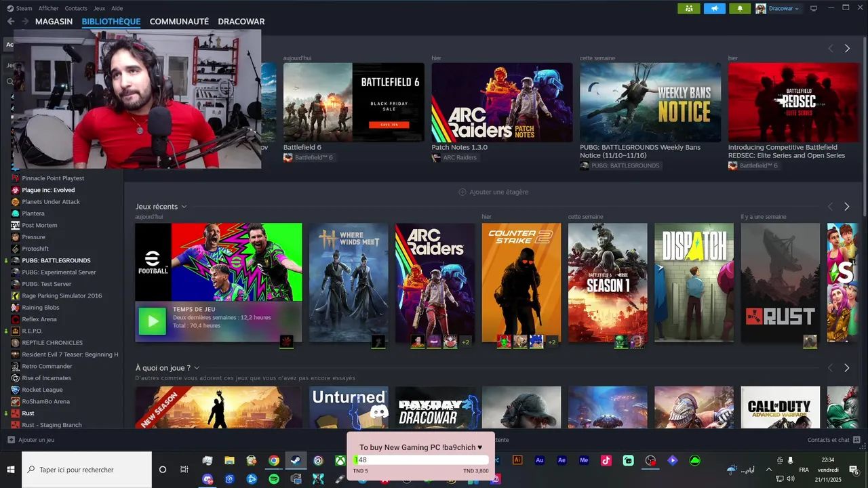Switch Steam to Big Picture mode icon
The image size is (868, 488).
tap(814, 8)
